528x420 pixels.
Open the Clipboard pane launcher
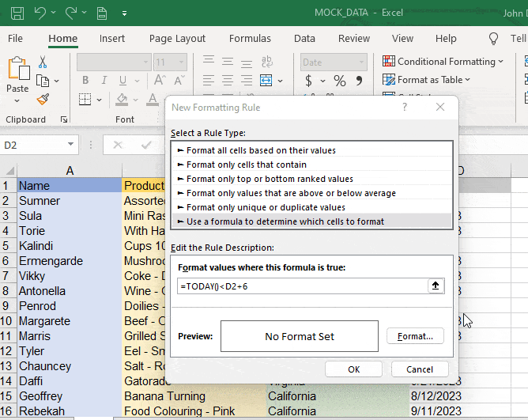64,119
